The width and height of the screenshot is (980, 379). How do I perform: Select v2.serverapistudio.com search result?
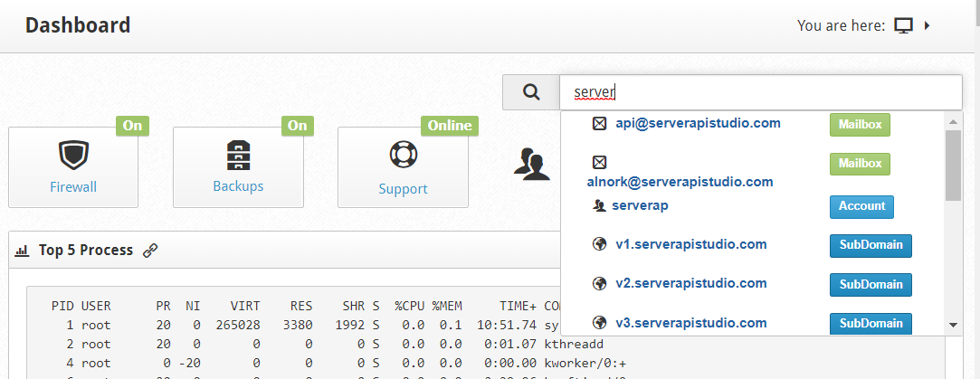(x=690, y=283)
